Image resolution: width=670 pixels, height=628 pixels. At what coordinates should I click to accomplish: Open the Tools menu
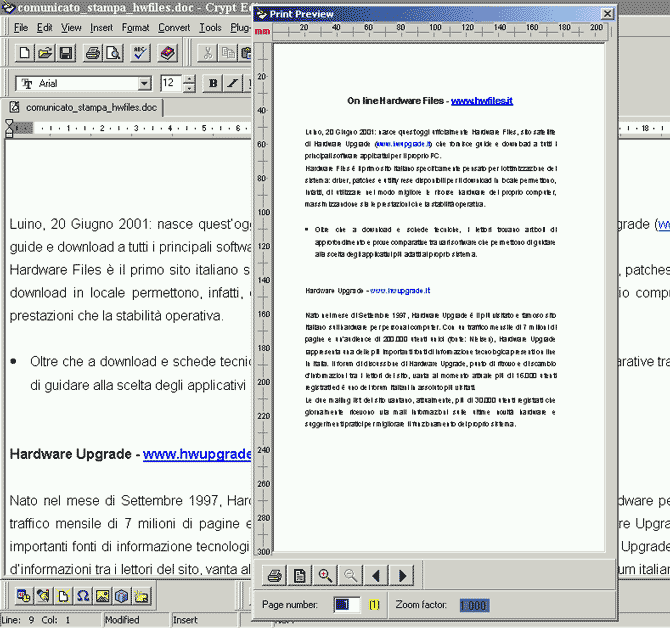pyautogui.click(x=210, y=28)
